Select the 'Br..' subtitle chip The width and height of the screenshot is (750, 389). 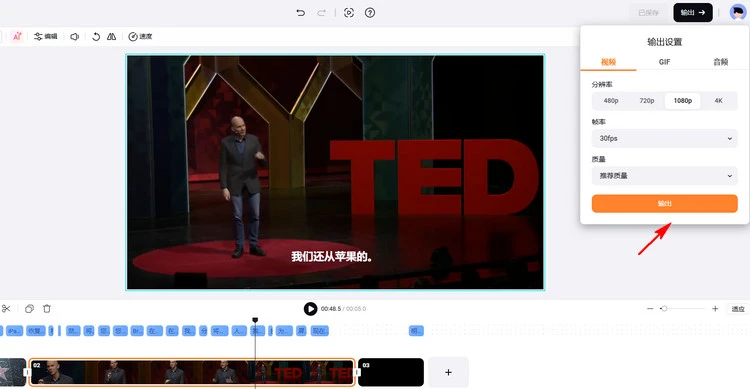[x=137, y=331]
